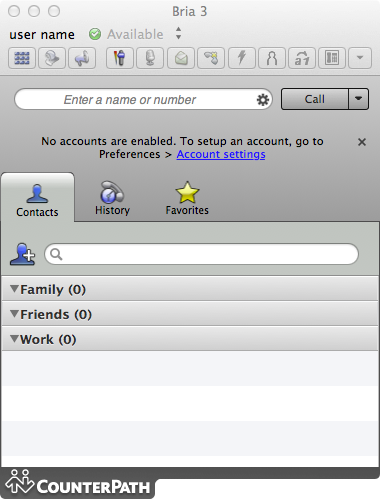Switch to the History tab

[112, 199]
